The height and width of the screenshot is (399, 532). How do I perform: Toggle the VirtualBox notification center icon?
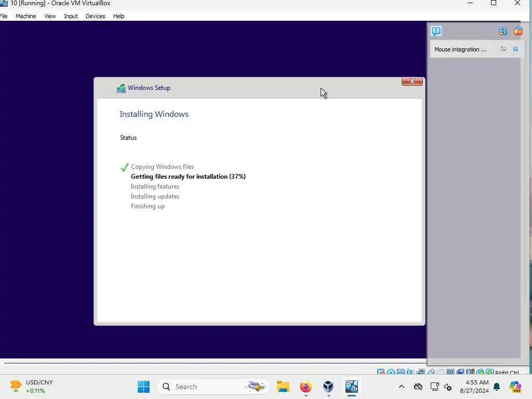coord(436,31)
